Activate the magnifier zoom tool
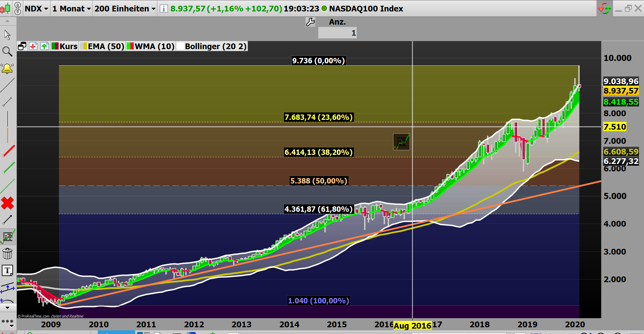 7,52
